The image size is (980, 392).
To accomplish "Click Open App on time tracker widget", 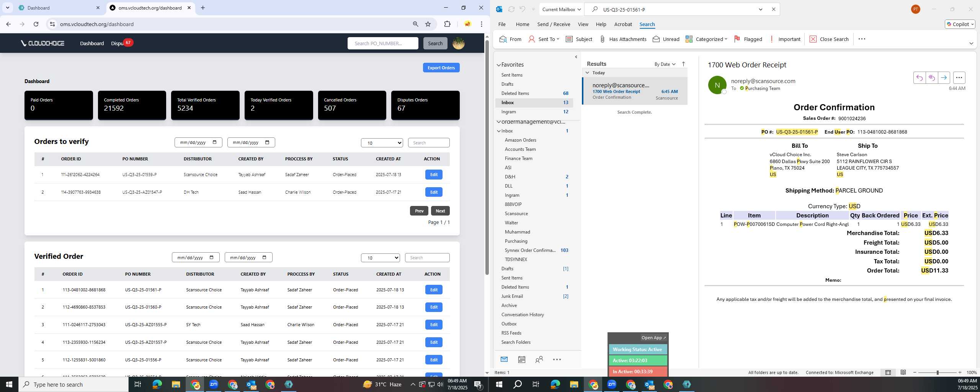I will (x=653, y=338).
